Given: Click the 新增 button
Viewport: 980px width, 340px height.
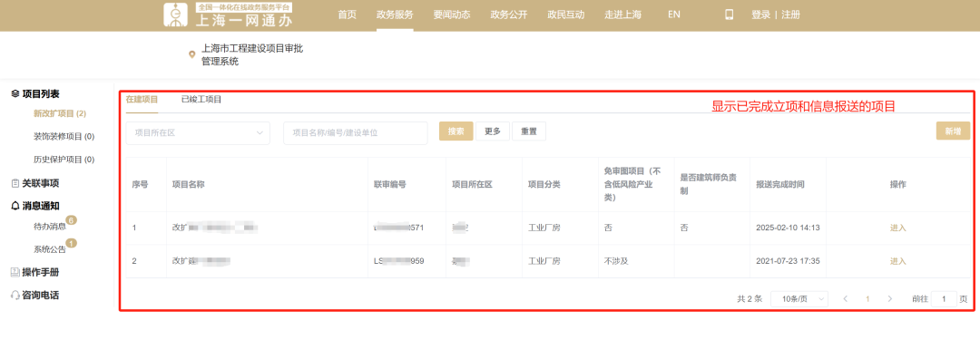Looking at the screenshot, I should click(953, 131).
